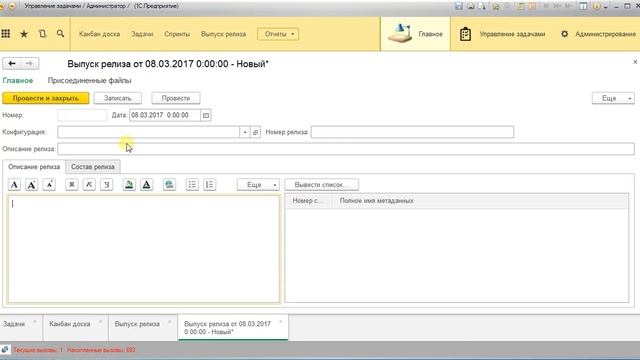Open Favorites star icon

point(24,34)
